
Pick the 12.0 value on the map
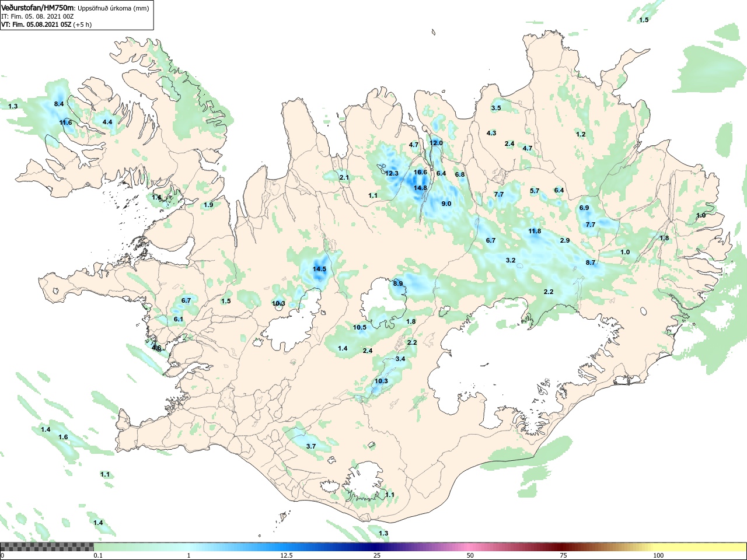(436, 143)
